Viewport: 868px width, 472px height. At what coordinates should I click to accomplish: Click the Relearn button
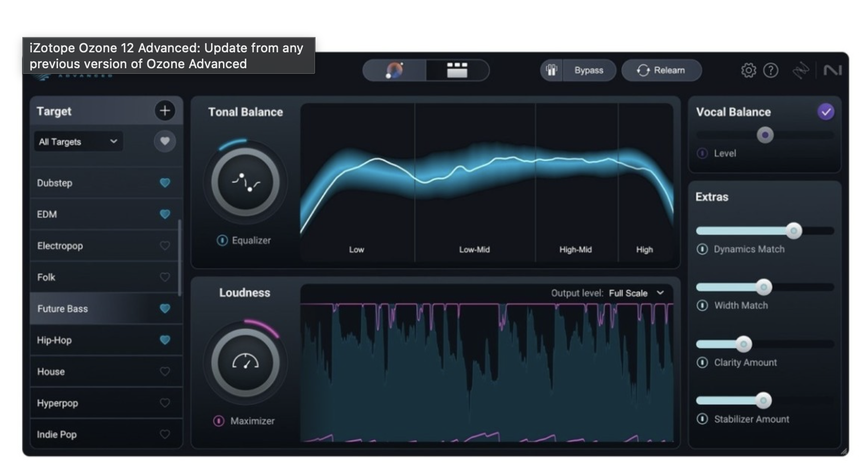coord(661,71)
